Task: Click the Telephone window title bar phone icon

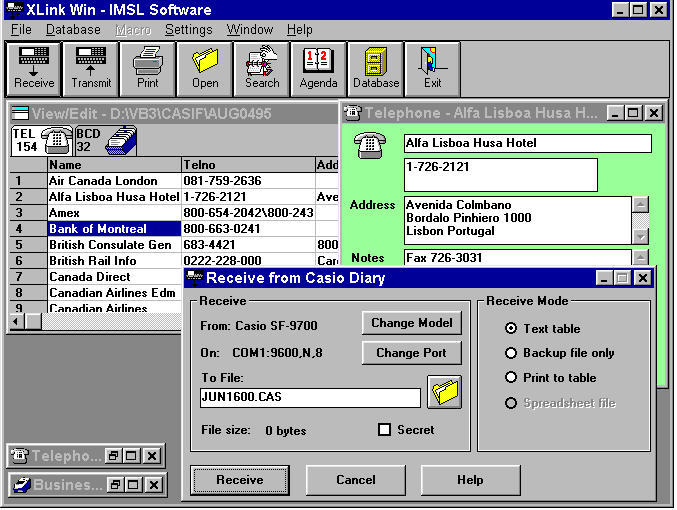Action: pyautogui.click(x=352, y=113)
